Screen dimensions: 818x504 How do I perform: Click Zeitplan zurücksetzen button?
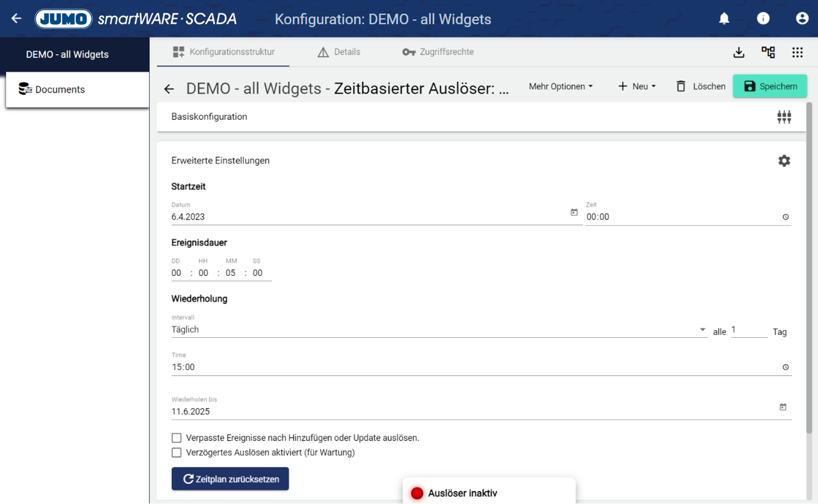(230, 479)
